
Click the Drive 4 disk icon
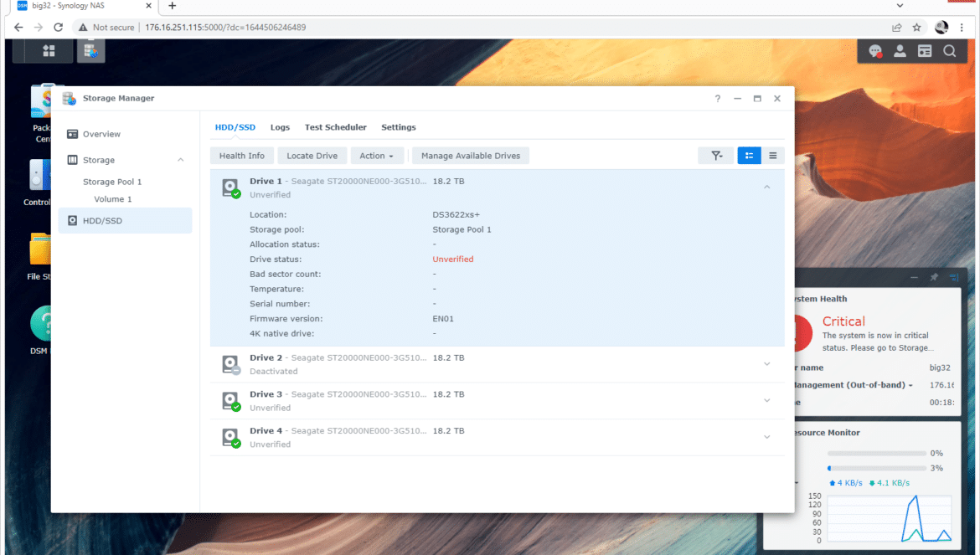coord(230,438)
